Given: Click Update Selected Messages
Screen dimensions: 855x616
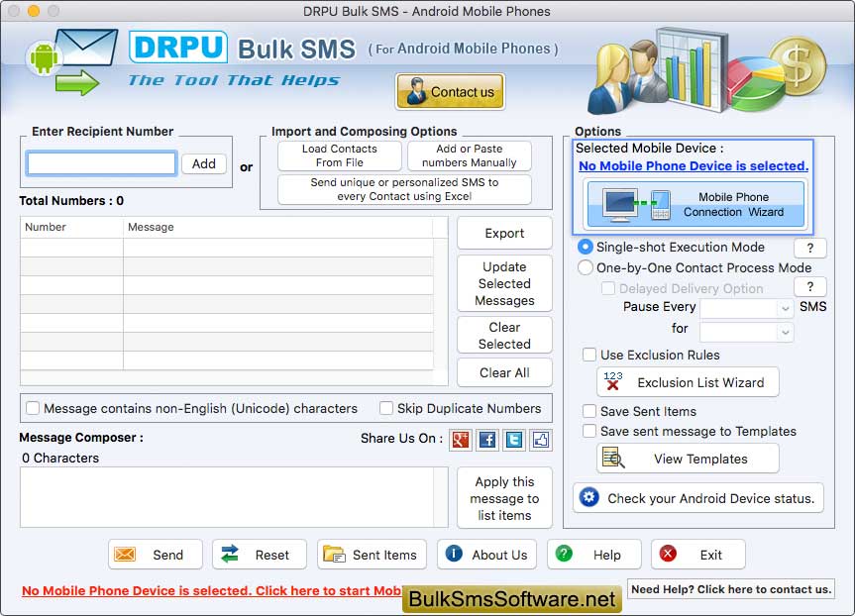Looking at the screenshot, I should pos(504,283).
